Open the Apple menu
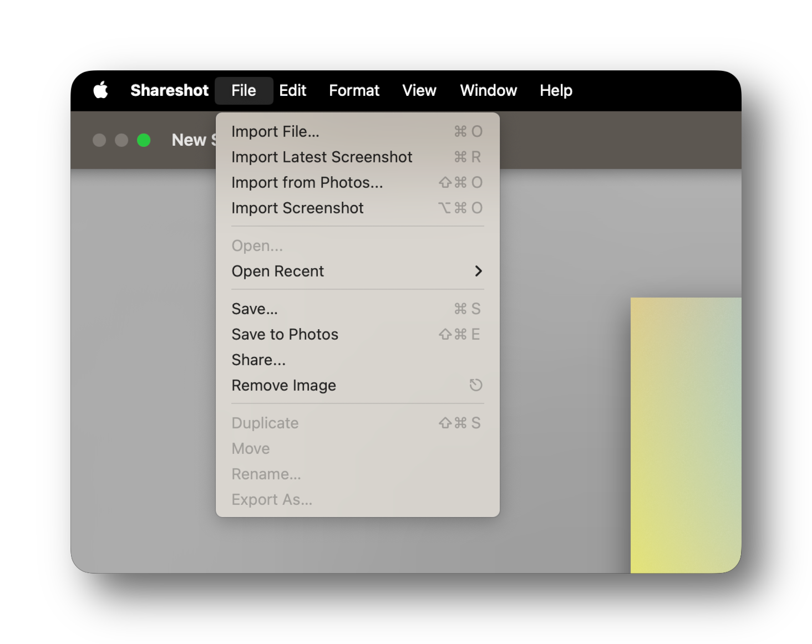 100,90
